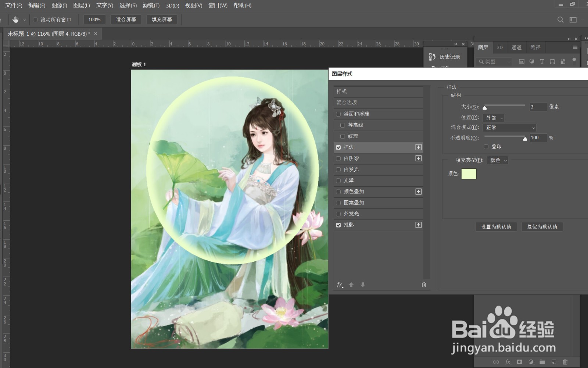588x368 pixels.
Task: Open the History (历史记录) panel icon
Action: click(x=432, y=57)
